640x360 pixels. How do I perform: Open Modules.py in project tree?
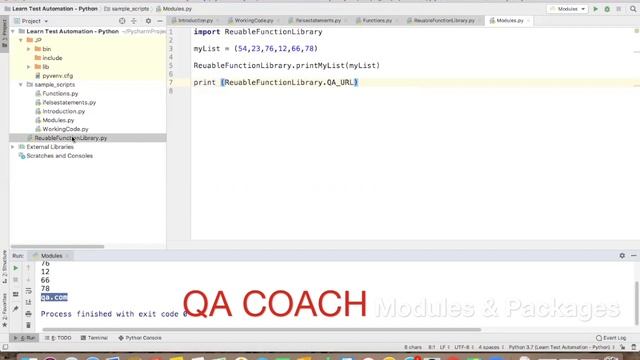pyautogui.click(x=58, y=120)
